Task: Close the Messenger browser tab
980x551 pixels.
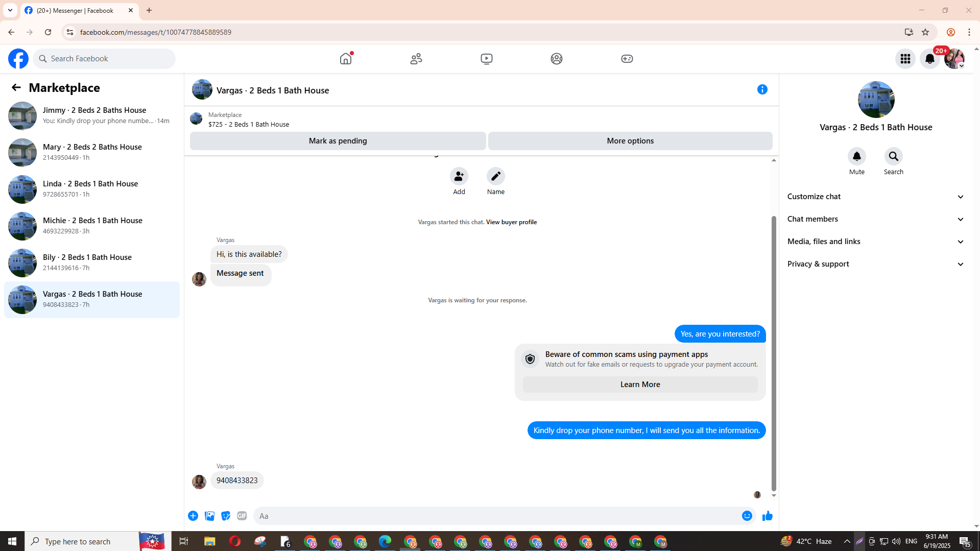Action: click(x=131, y=10)
